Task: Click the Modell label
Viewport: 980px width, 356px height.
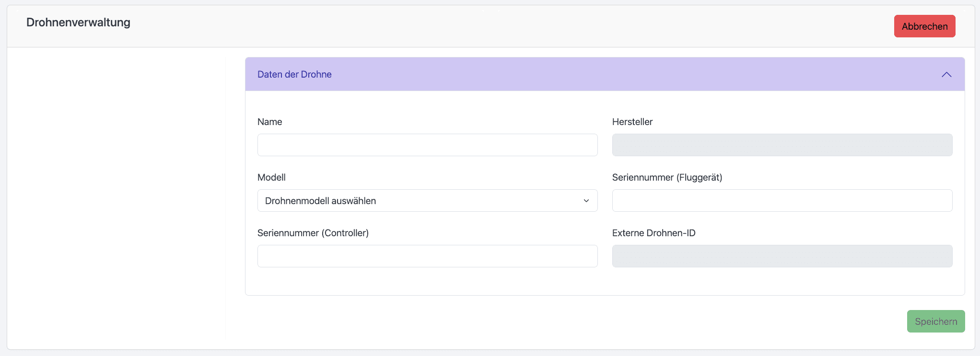Action: pos(271,177)
